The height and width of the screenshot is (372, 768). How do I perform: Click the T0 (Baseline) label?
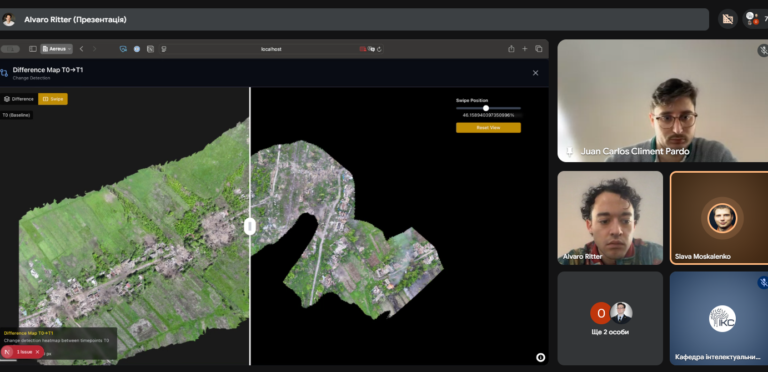[16, 115]
